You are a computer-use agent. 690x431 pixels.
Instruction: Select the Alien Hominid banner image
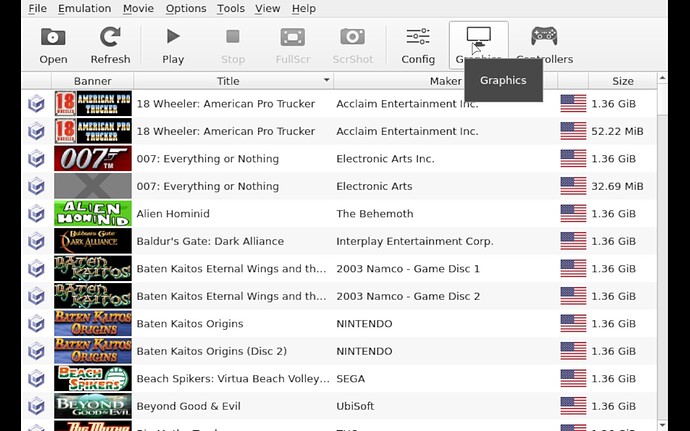coord(93,214)
